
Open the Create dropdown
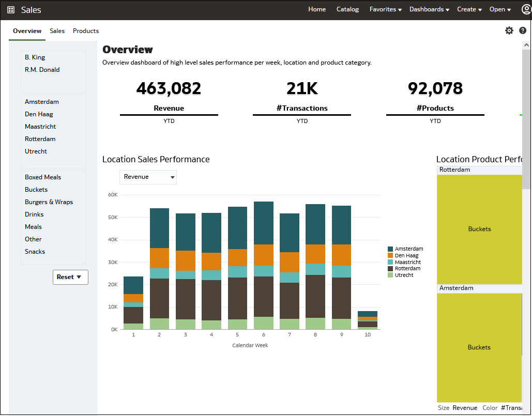469,9
